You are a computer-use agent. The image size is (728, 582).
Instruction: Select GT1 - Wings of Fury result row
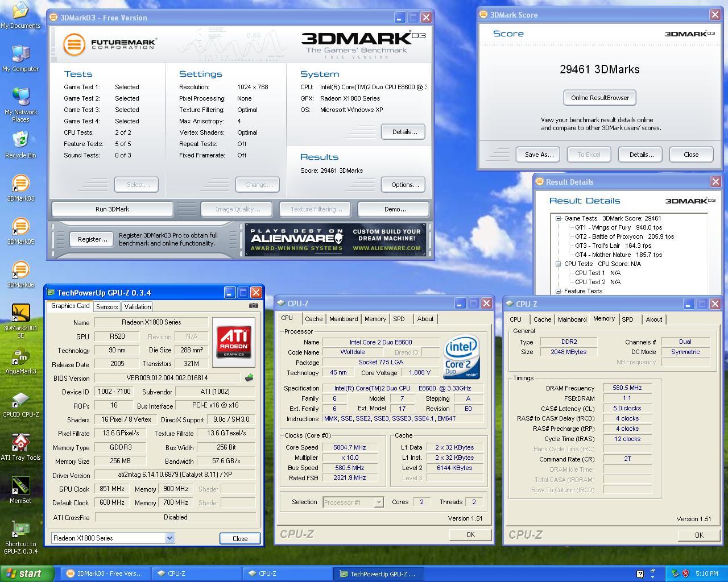coord(618,227)
